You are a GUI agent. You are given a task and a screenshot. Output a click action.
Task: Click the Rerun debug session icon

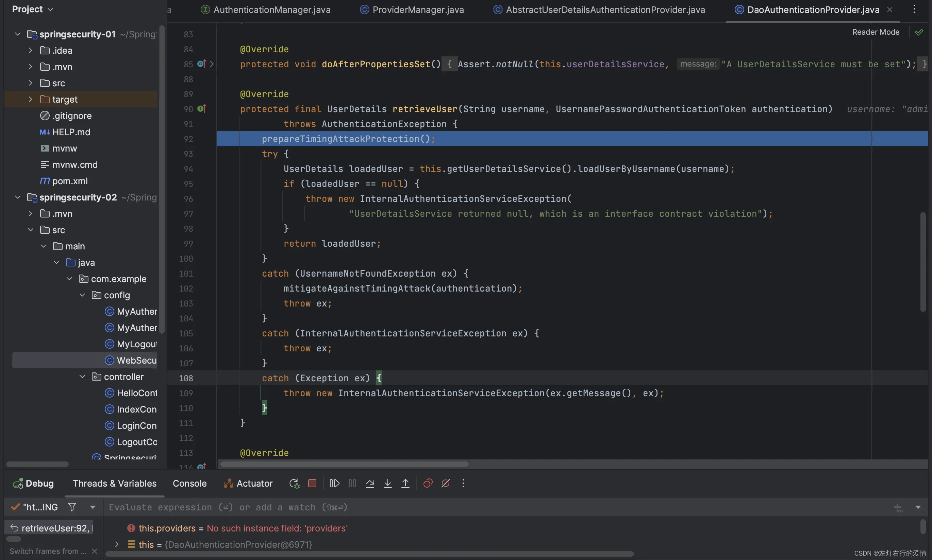tap(294, 484)
